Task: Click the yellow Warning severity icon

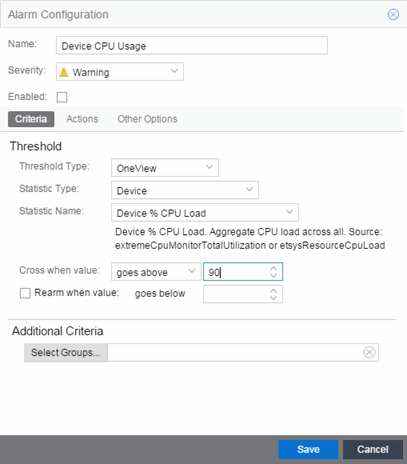Action: tap(64, 72)
